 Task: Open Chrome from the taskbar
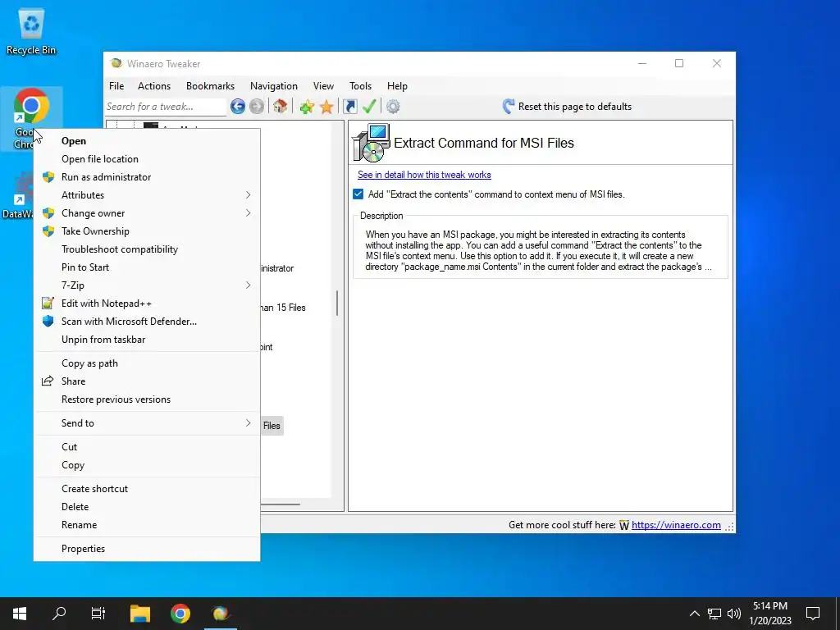[x=180, y=614]
